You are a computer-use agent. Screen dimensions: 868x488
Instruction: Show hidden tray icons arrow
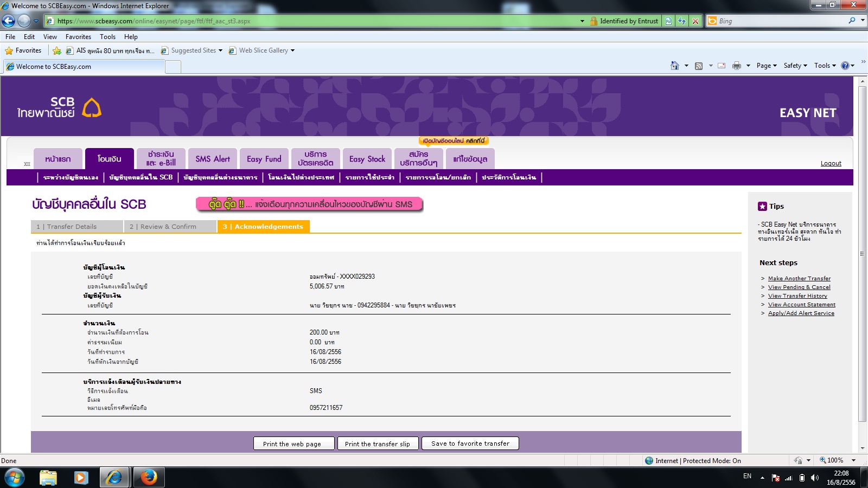point(762,478)
